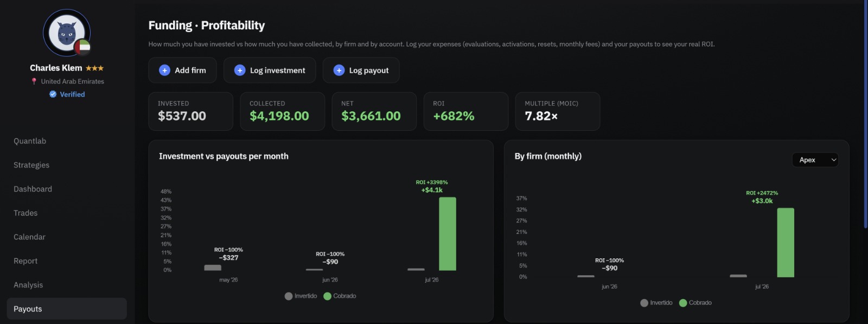Click the three gold stars rating
This screenshot has width=868, height=324.
94,68
